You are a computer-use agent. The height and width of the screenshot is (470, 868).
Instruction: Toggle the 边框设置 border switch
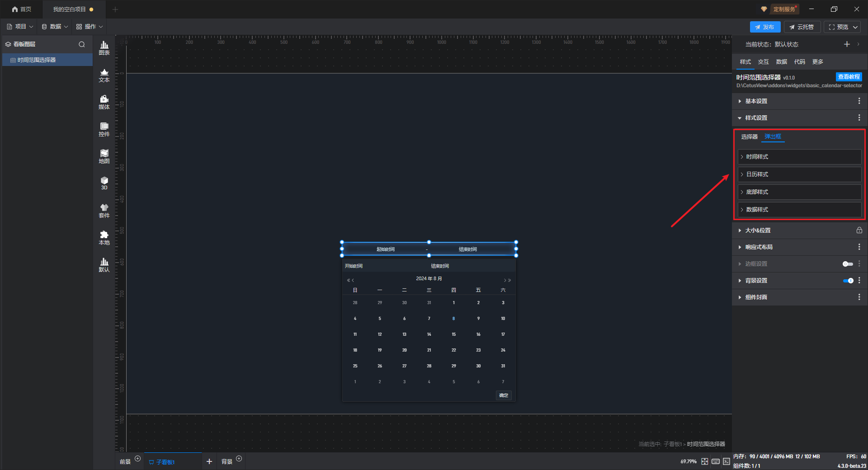848,264
